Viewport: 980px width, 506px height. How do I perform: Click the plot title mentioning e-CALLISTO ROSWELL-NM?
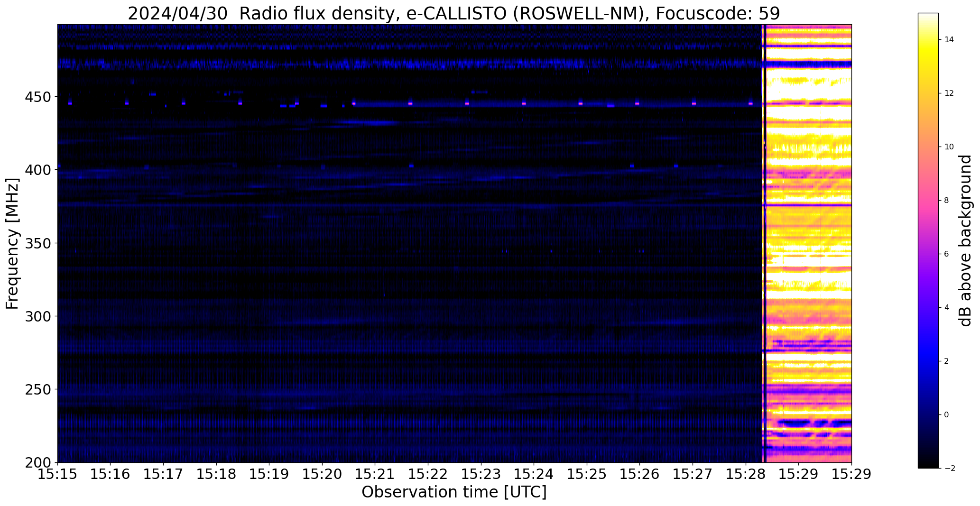(x=454, y=13)
